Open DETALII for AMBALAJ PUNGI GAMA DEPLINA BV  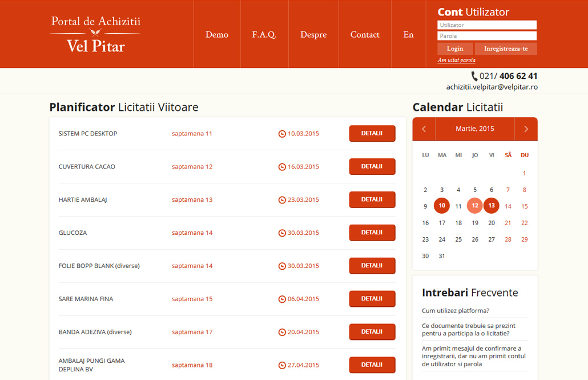(x=372, y=365)
